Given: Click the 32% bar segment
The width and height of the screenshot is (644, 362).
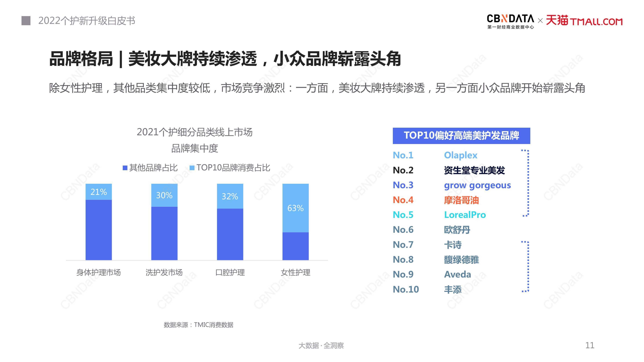Looking at the screenshot, I should (230, 196).
